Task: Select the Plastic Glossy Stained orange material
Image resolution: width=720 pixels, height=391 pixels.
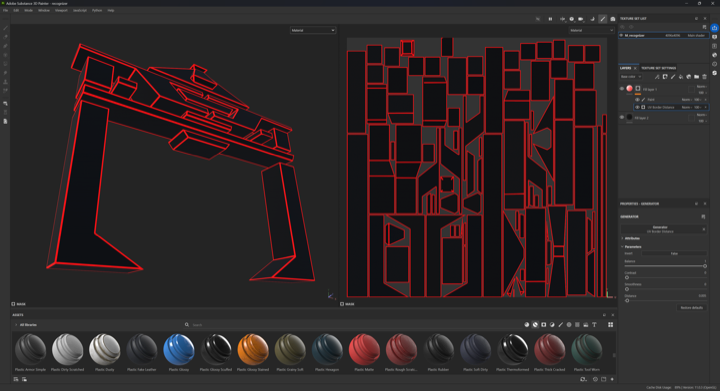Action: tap(253, 350)
